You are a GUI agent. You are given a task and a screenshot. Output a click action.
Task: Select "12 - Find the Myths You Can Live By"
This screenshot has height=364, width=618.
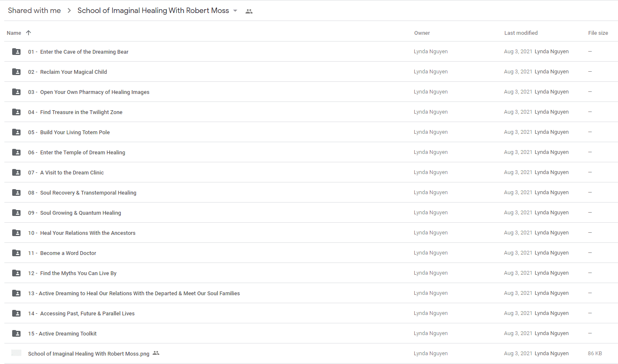(73, 273)
